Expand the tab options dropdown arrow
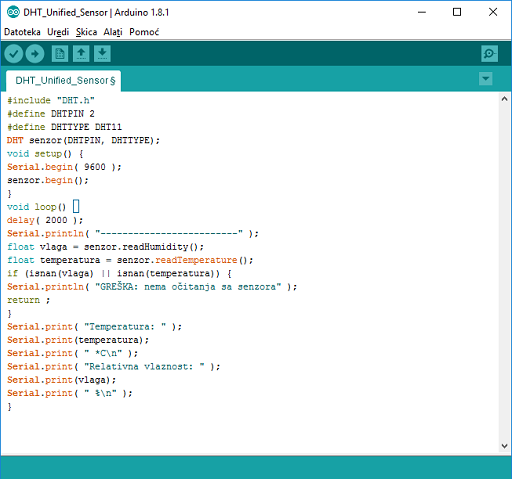The image size is (512, 479). (x=486, y=79)
